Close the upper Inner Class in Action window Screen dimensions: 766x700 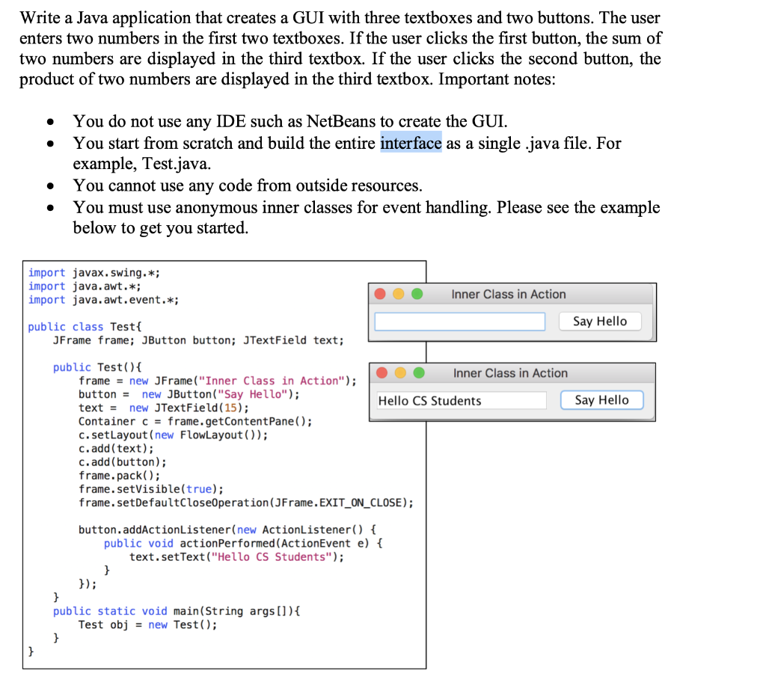click(x=380, y=294)
